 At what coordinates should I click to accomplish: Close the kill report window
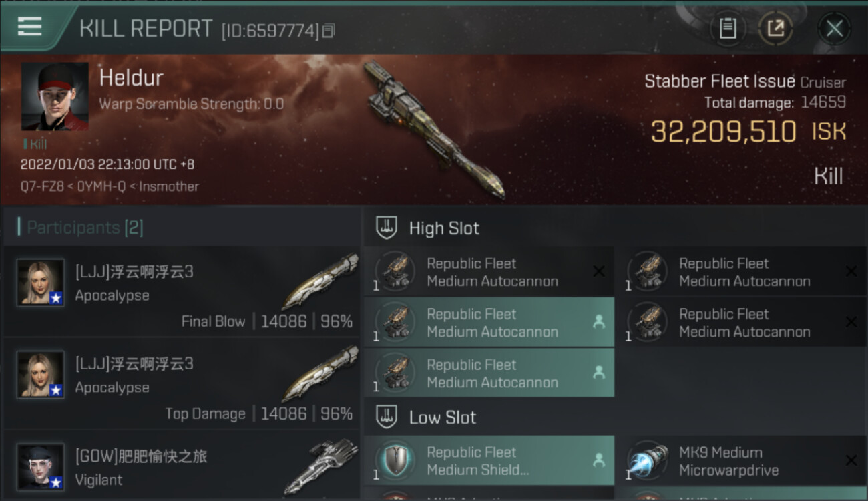(x=834, y=28)
